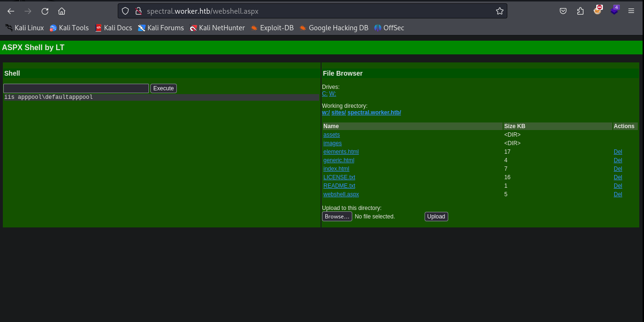This screenshot has height=322, width=644.
Task: Reload the page with the refresh icon
Action: [45, 11]
